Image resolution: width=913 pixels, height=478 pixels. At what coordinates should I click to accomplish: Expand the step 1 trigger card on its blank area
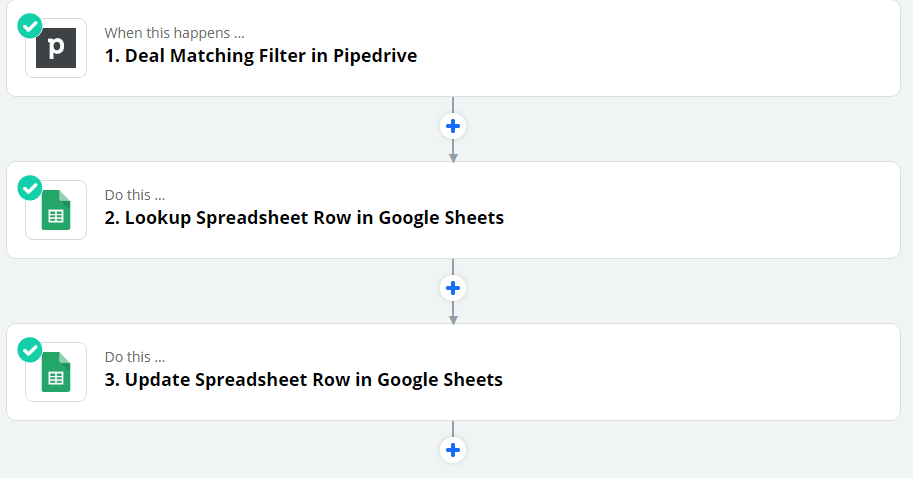click(658, 48)
